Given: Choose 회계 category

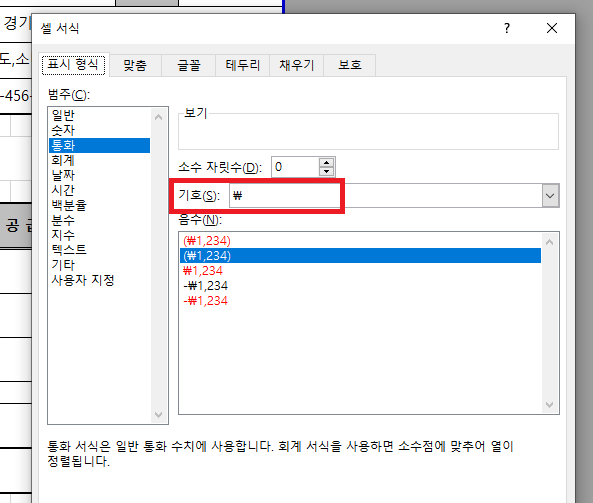Looking at the screenshot, I should pyautogui.click(x=100, y=160).
